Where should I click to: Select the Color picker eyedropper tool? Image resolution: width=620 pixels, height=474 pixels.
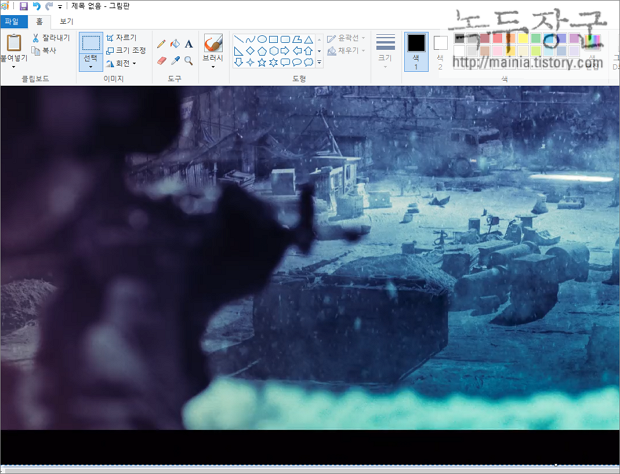tap(175, 60)
